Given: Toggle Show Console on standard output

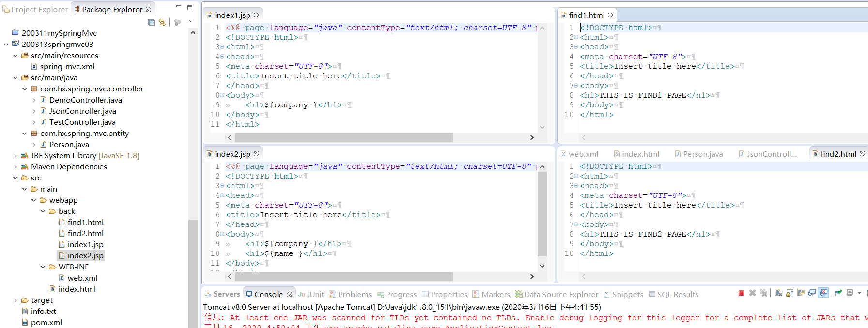Looking at the screenshot, I should [812, 293].
